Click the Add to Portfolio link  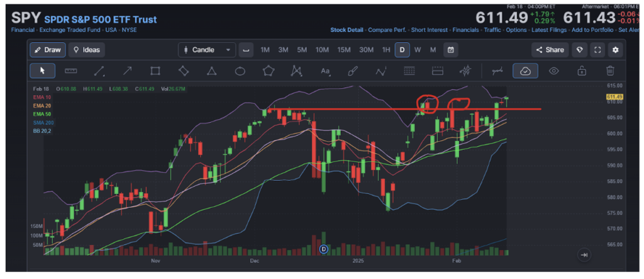coord(592,30)
